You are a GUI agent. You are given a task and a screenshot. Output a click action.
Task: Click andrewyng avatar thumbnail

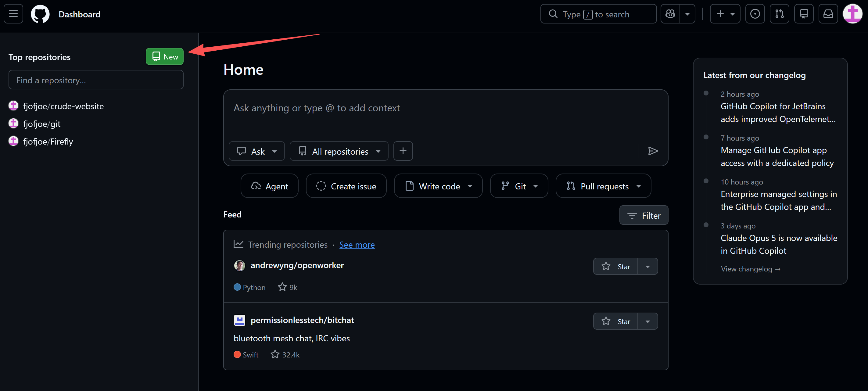click(x=240, y=266)
